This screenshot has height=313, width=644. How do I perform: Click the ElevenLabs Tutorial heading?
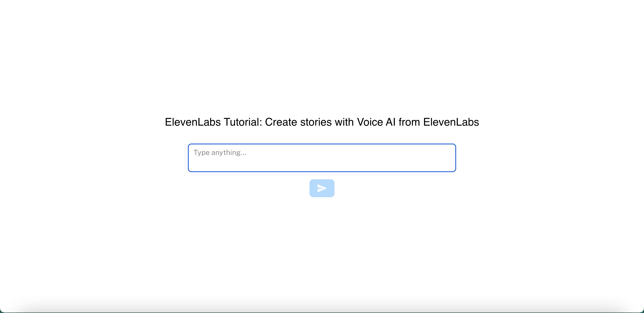click(x=322, y=122)
